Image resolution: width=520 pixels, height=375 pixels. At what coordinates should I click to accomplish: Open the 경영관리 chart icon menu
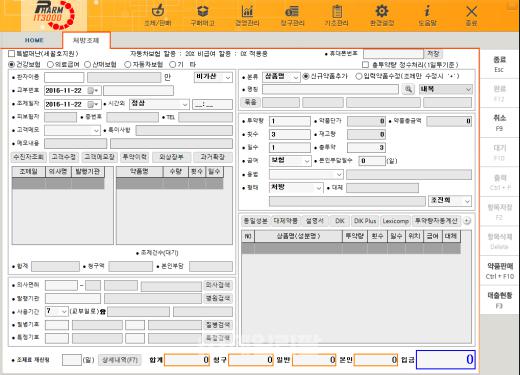(247, 16)
